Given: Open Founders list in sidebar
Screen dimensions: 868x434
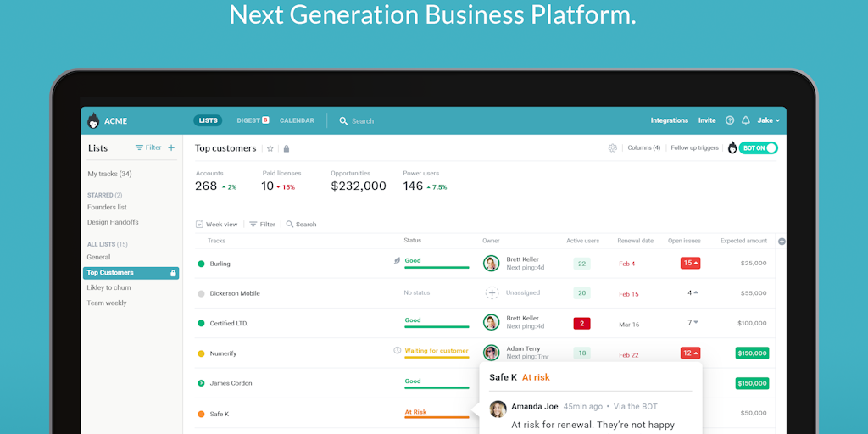Looking at the screenshot, I should (x=107, y=207).
